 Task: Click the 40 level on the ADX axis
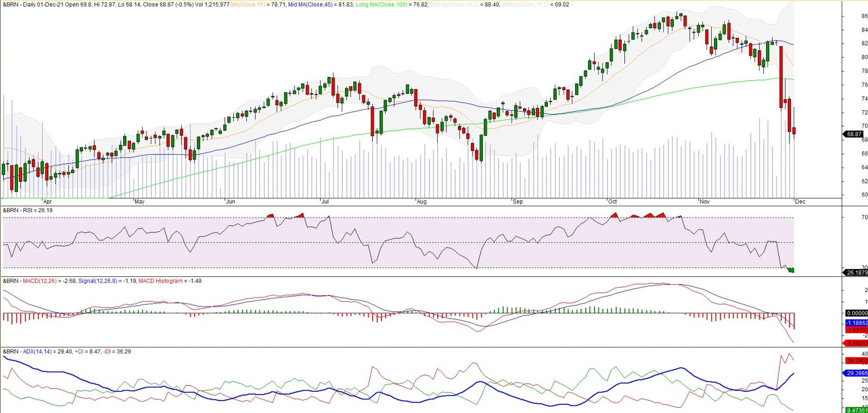(864, 354)
